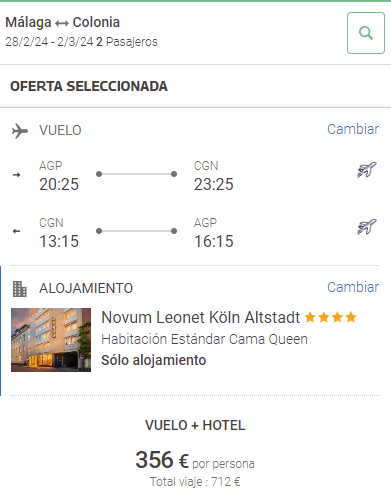Change the accommodation via Cambiar
This screenshot has width=391, height=489.
(353, 287)
